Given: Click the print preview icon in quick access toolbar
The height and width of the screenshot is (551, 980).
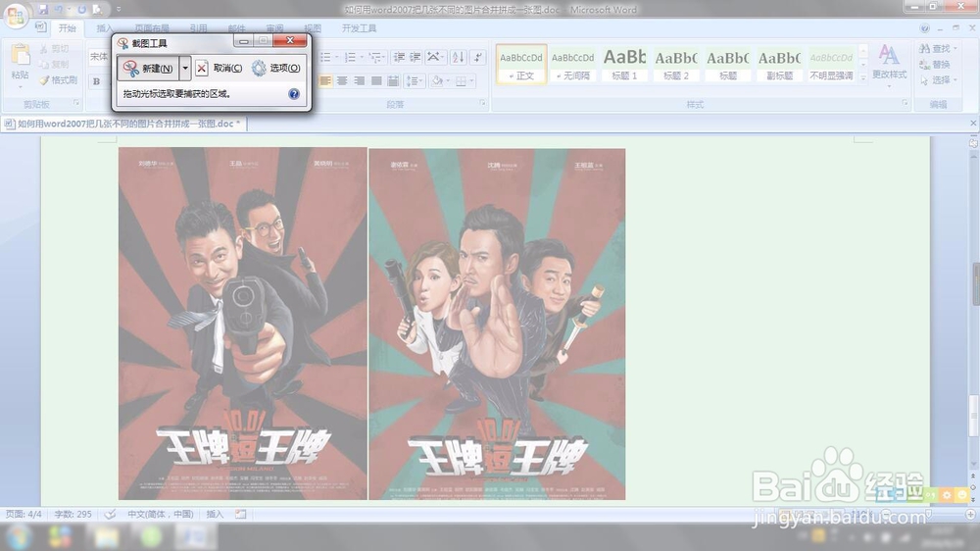Looking at the screenshot, I should [x=97, y=10].
